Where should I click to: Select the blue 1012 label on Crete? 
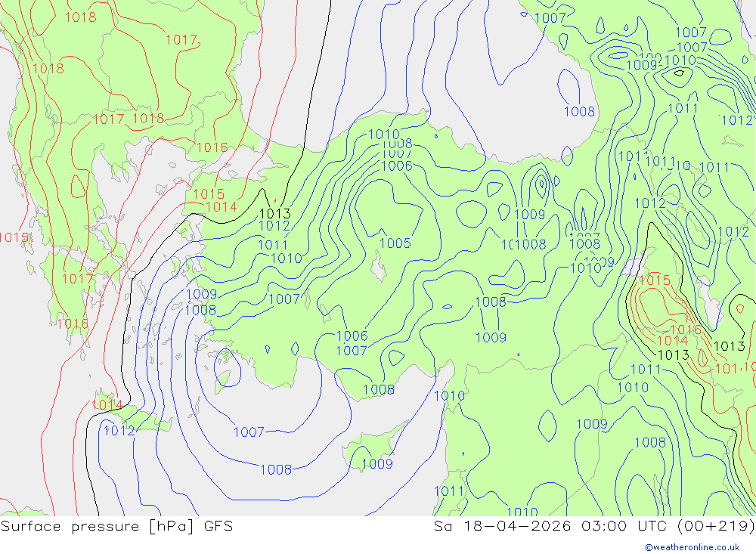(x=119, y=431)
